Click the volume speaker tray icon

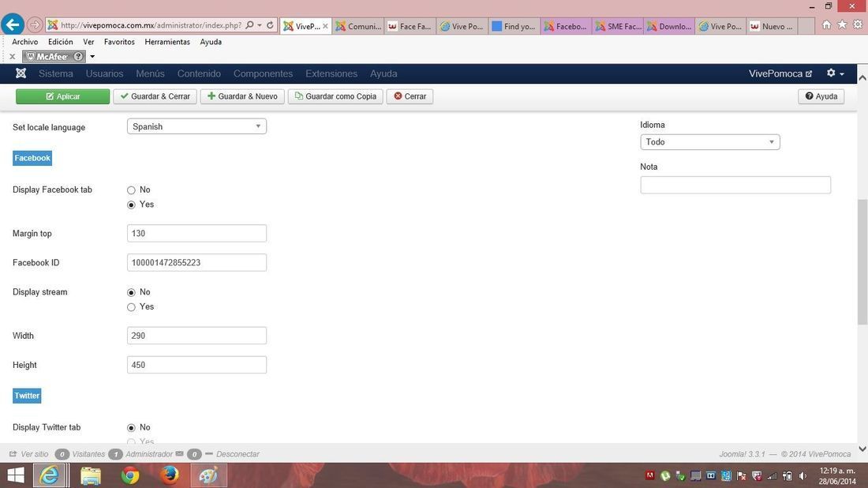coord(803,476)
